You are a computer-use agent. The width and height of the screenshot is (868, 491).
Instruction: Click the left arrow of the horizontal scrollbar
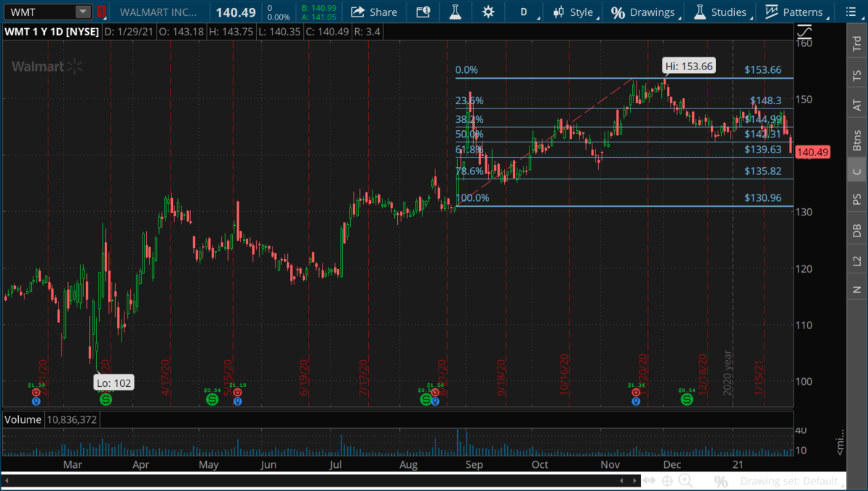pos(8,480)
